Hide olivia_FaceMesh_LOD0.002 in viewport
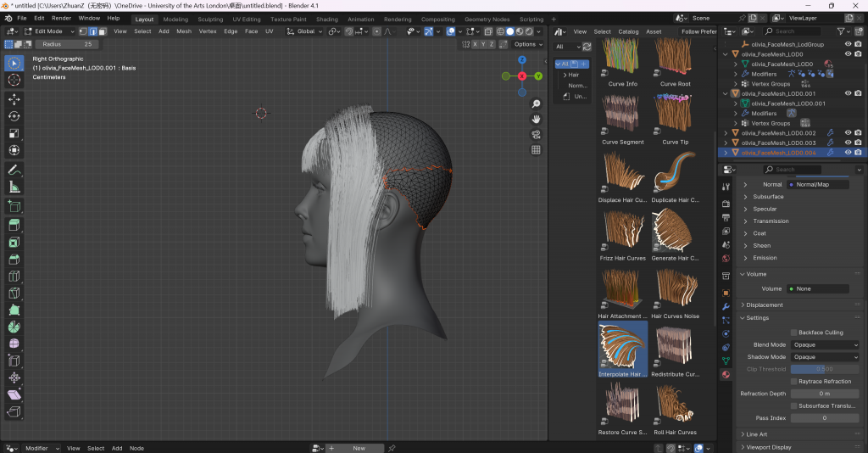The width and height of the screenshot is (868, 453). point(848,133)
